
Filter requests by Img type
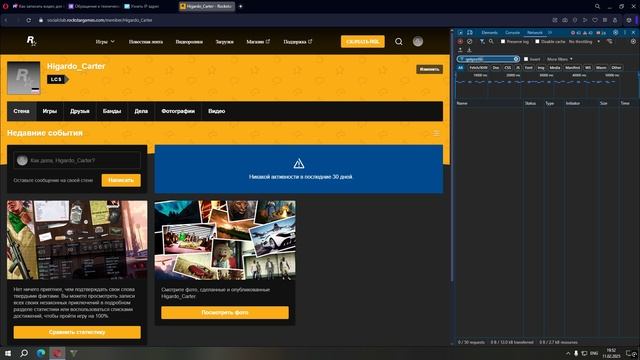(x=541, y=68)
